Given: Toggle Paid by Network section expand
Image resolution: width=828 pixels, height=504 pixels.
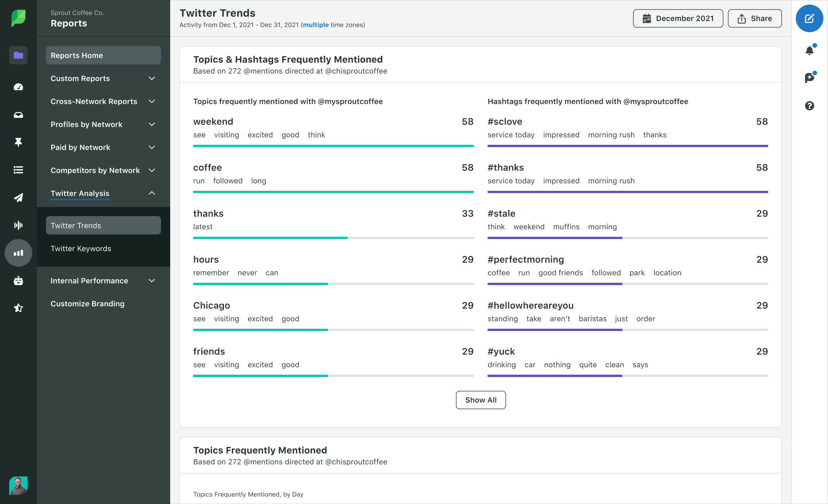Looking at the screenshot, I should pos(152,147).
